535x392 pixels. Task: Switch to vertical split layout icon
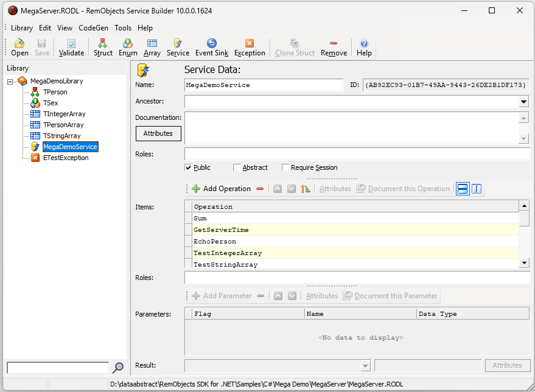coord(477,189)
